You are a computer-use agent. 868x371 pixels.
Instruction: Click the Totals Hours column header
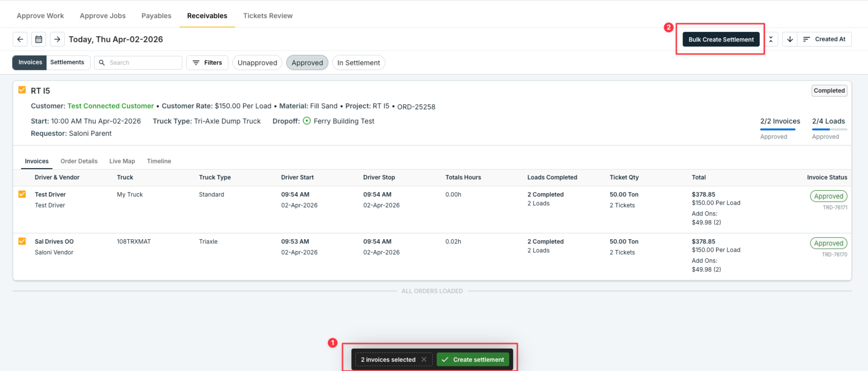click(463, 177)
